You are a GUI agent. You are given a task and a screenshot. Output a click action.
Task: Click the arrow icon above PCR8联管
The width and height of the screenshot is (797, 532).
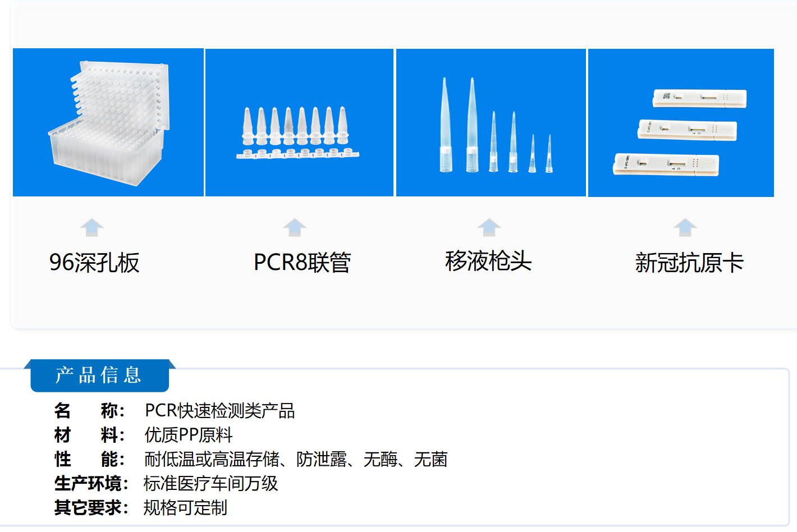(x=295, y=227)
